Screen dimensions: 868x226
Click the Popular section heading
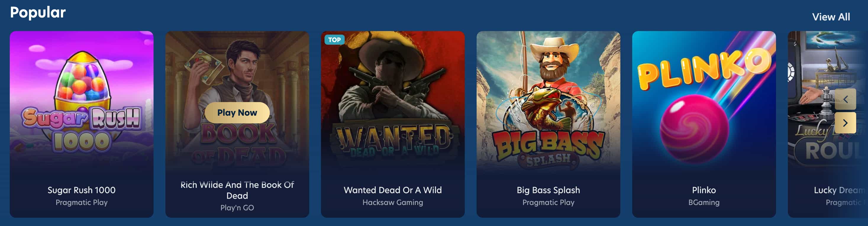click(38, 12)
